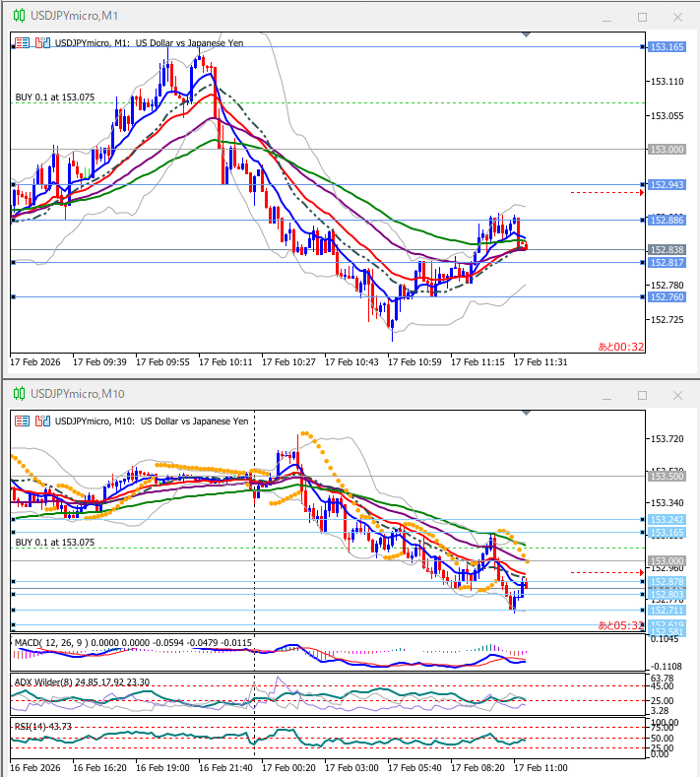Open Depth of Market icon on M10 chart
Image resolution: width=700 pixels, height=777 pixels.
pyautogui.click(x=40, y=421)
